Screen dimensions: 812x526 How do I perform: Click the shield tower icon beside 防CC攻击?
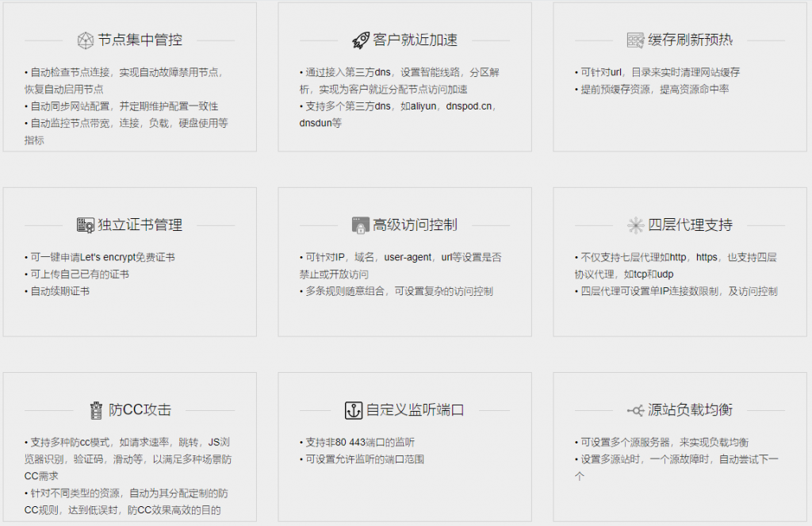[x=96, y=410]
